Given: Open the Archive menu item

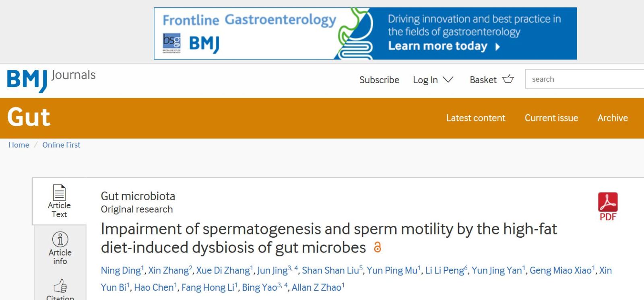Looking at the screenshot, I should point(612,118).
